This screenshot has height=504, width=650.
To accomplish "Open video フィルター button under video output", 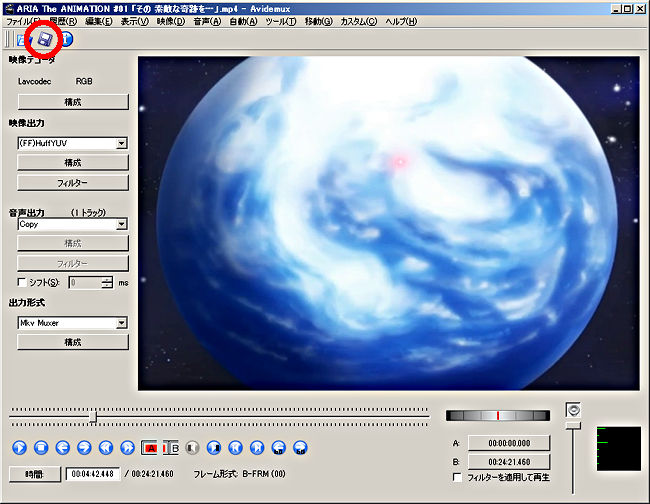I will [73, 183].
